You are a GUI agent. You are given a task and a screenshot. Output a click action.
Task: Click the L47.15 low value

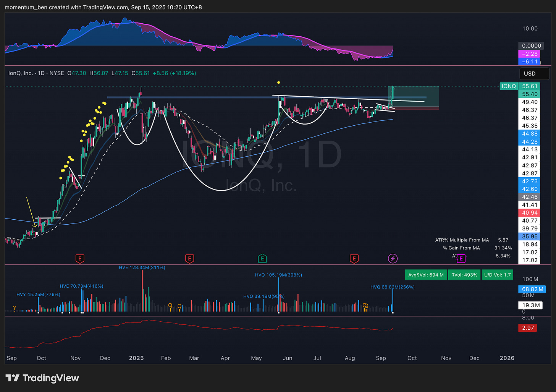(x=120, y=73)
